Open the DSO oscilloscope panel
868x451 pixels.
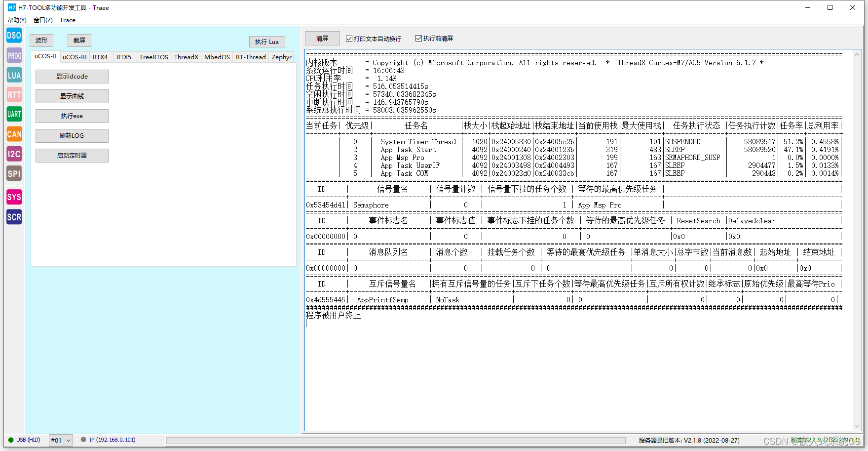pos(14,36)
